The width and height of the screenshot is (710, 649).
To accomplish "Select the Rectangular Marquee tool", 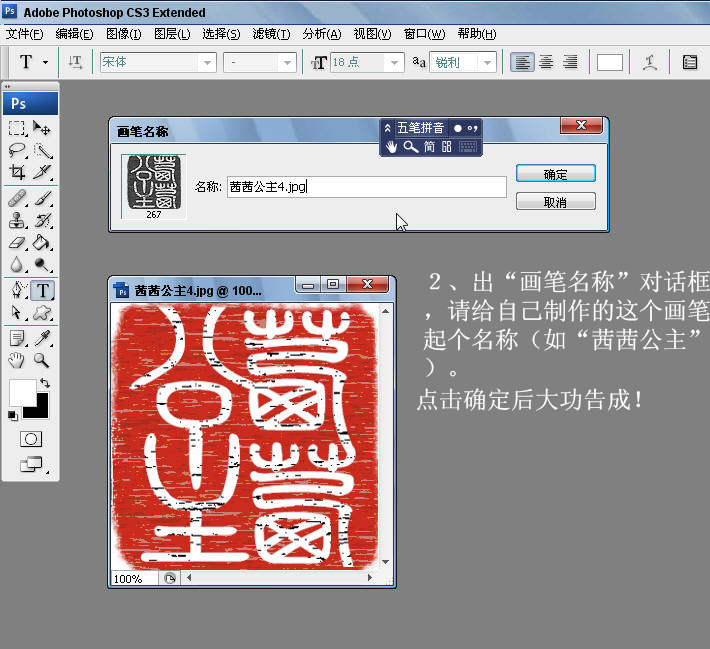I will click(x=17, y=128).
